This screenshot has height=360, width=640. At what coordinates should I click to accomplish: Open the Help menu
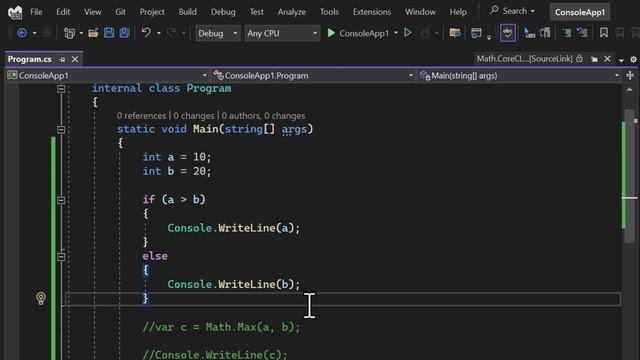458,12
